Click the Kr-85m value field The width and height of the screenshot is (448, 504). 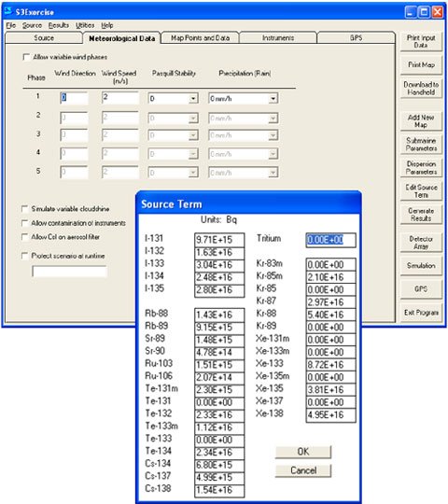pos(330,277)
